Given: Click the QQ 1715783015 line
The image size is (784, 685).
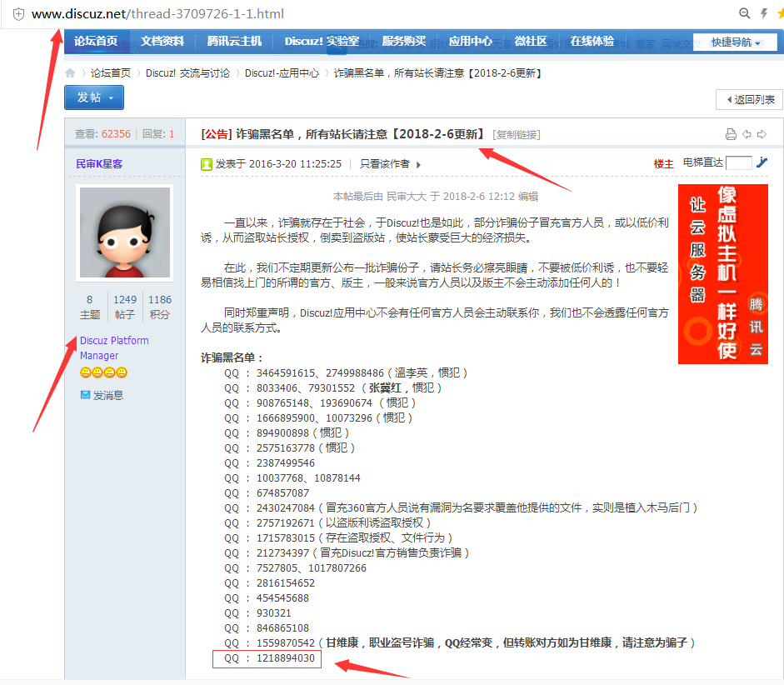Looking at the screenshot, I should 338,538.
